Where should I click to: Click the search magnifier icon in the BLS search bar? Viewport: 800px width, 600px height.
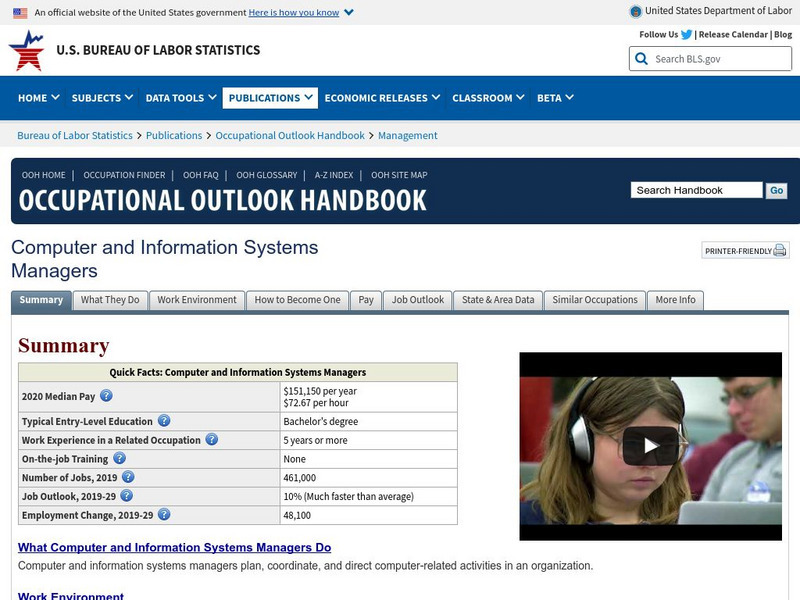tap(641, 59)
